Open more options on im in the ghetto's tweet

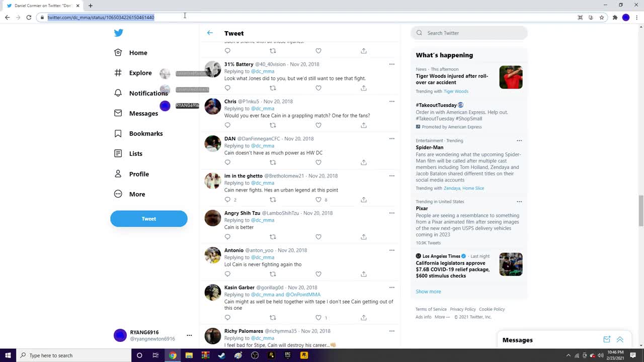(x=391, y=176)
